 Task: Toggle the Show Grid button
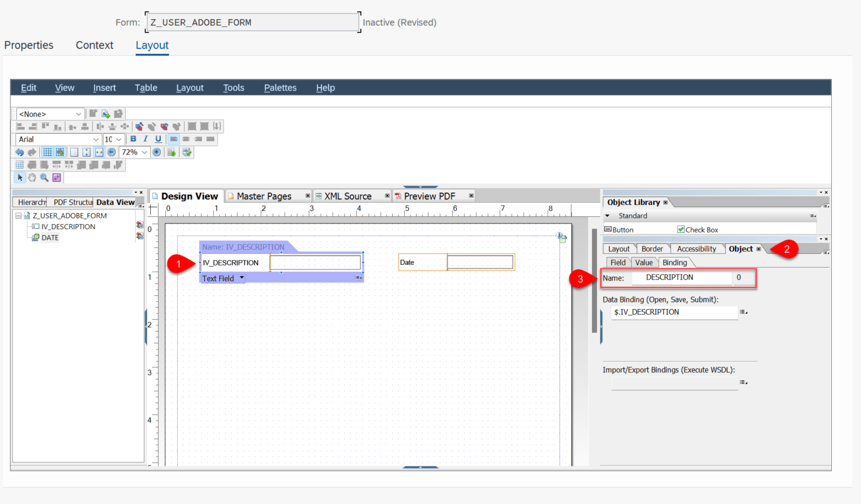[x=47, y=152]
